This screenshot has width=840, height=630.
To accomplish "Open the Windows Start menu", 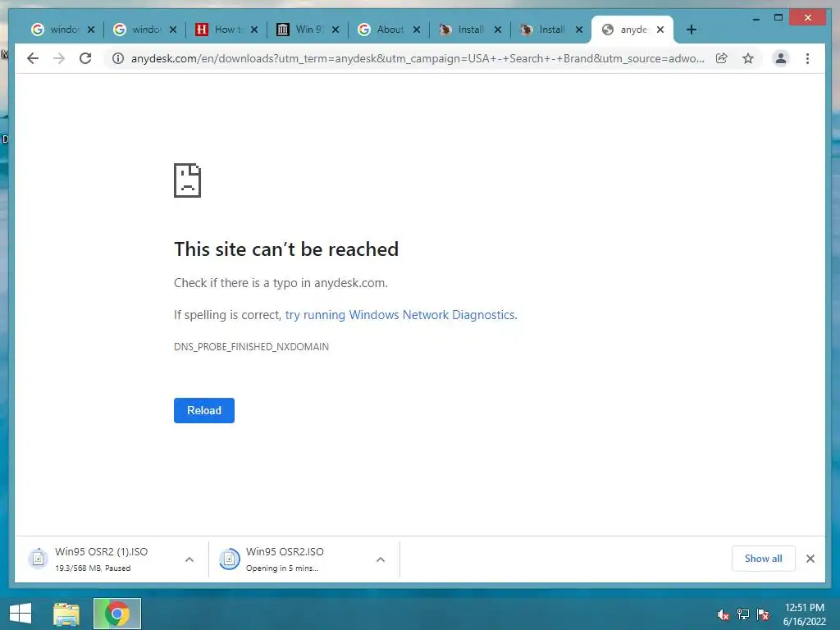I will 21,614.
